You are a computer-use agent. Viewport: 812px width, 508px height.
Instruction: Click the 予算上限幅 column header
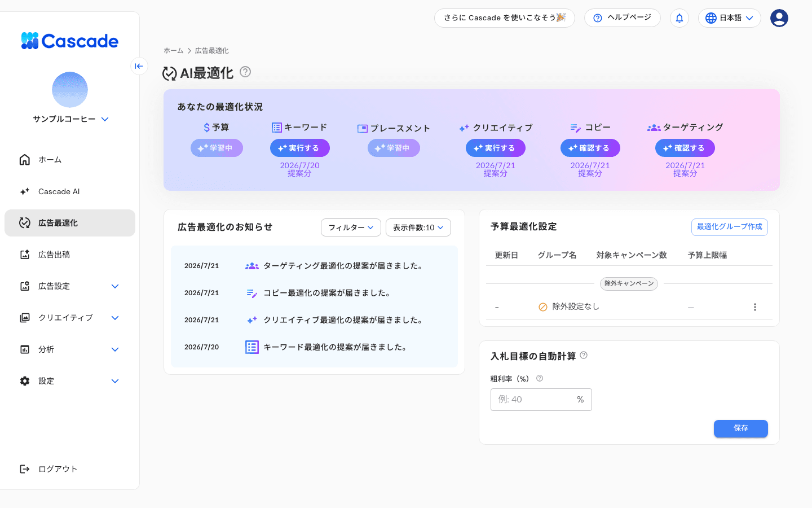coord(708,255)
